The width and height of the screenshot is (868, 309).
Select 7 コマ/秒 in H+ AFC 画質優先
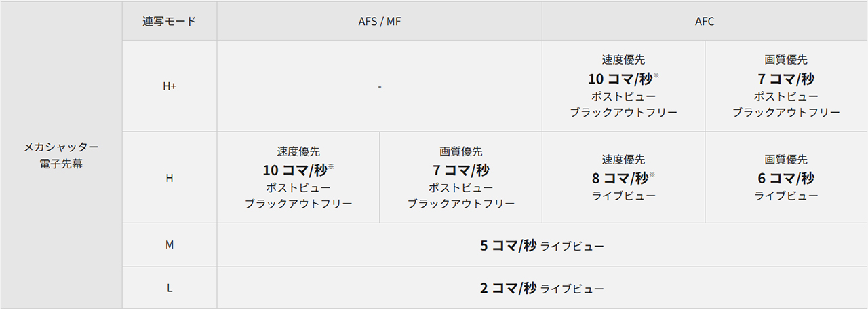786,78
